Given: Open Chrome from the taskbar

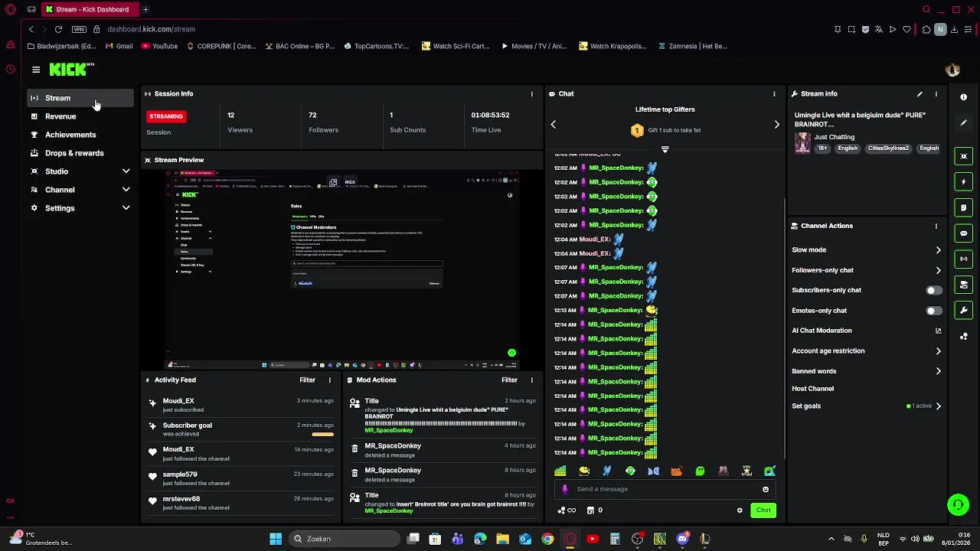Looking at the screenshot, I should tap(547, 540).
